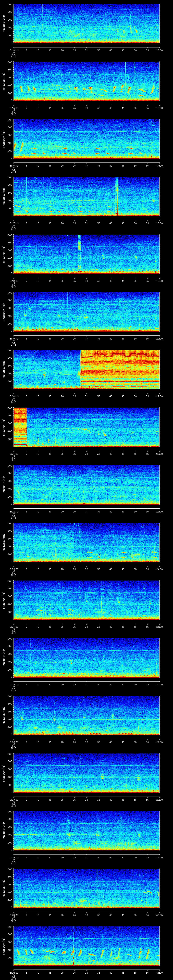Click the 27:00 end label of 8:26 panel
The width and height of the screenshot is (173, 980).
pyautogui.click(x=160, y=742)
